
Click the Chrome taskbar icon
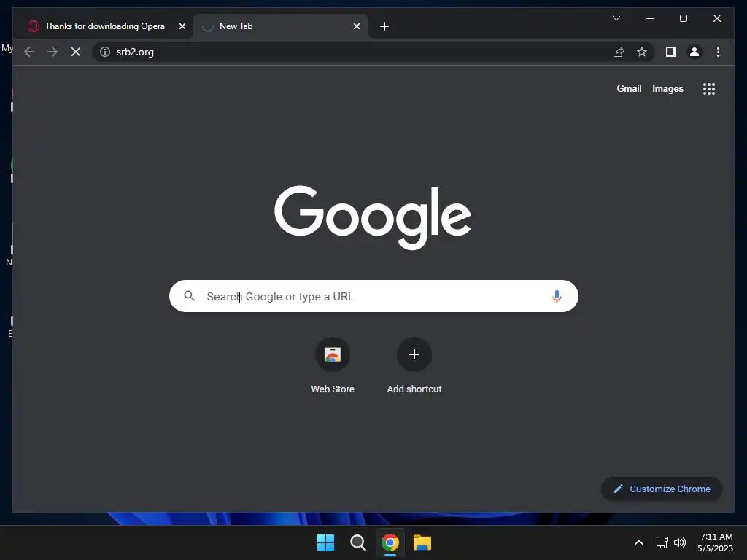(390, 542)
